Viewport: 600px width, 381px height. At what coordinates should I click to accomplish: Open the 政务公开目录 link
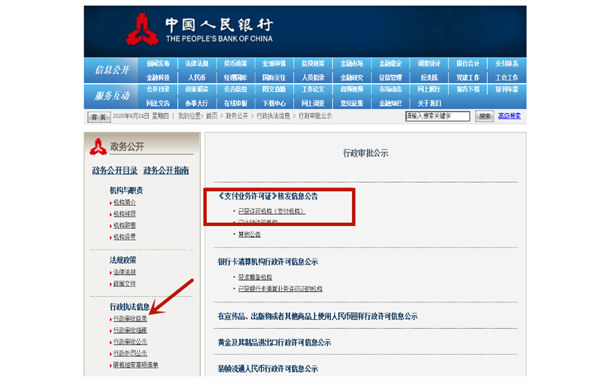point(114,171)
